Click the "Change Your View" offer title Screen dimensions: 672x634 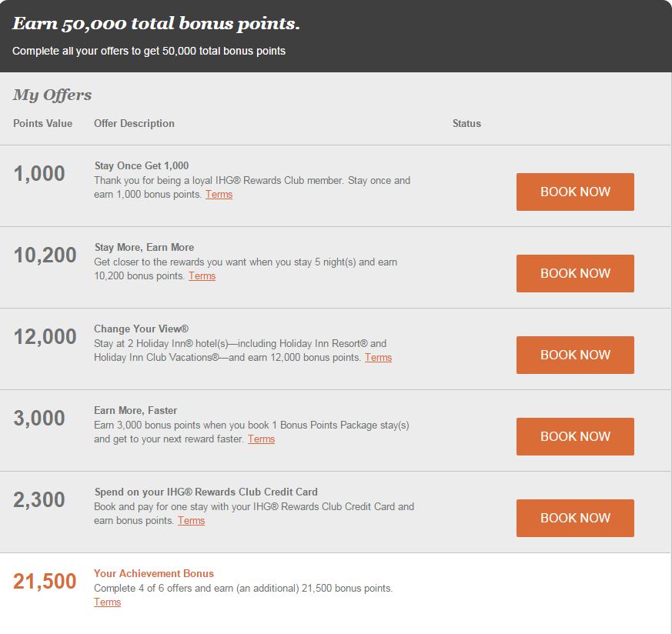coord(141,329)
